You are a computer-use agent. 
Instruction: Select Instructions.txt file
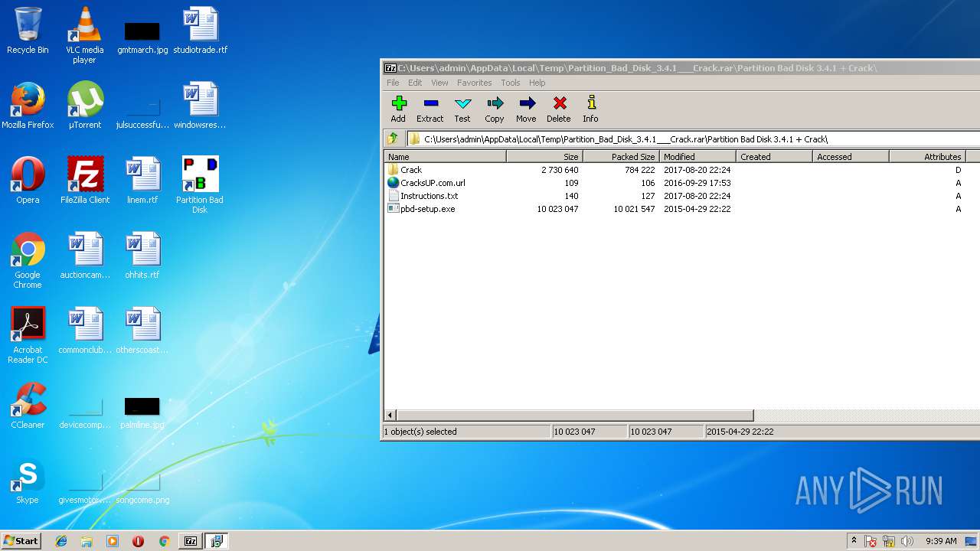(x=681, y=196)
